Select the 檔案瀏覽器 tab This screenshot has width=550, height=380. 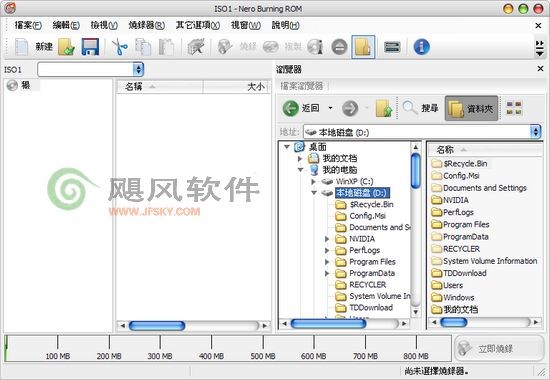(x=302, y=86)
